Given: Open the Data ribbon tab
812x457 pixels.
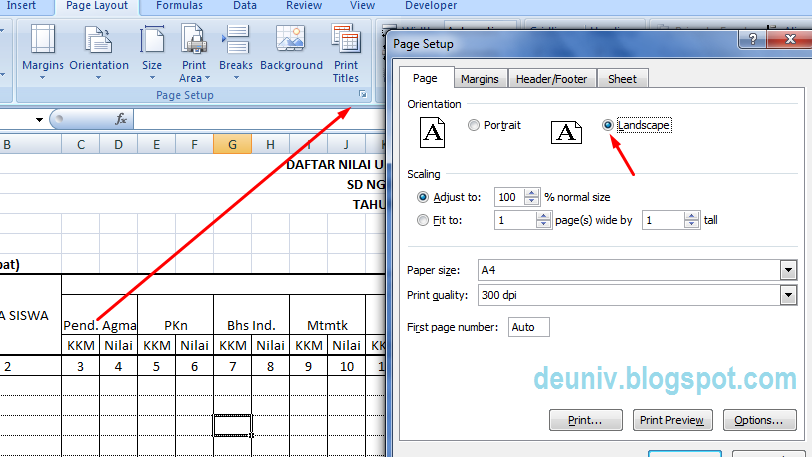Looking at the screenshot, I should click(x=245, y=6).
